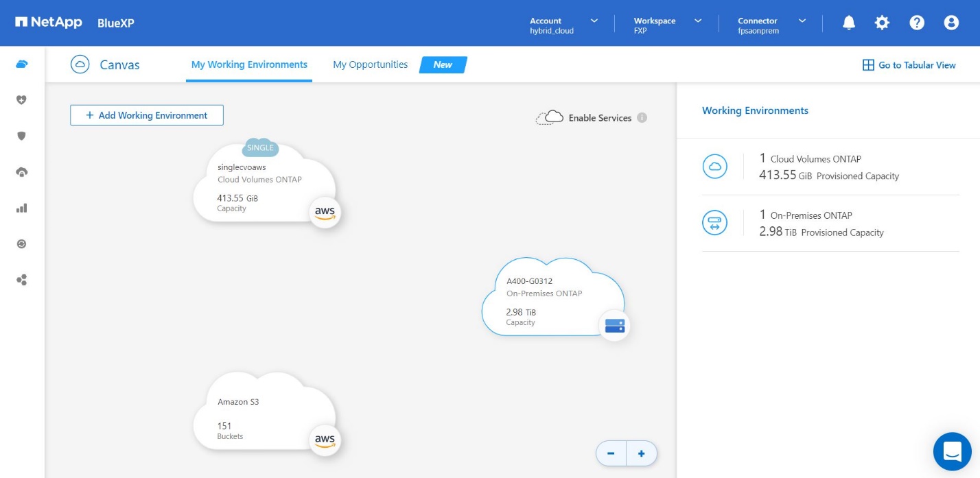980x478 pixels.
Task: Select the Health heart icon in sidebar
Action: click(21, 100)
